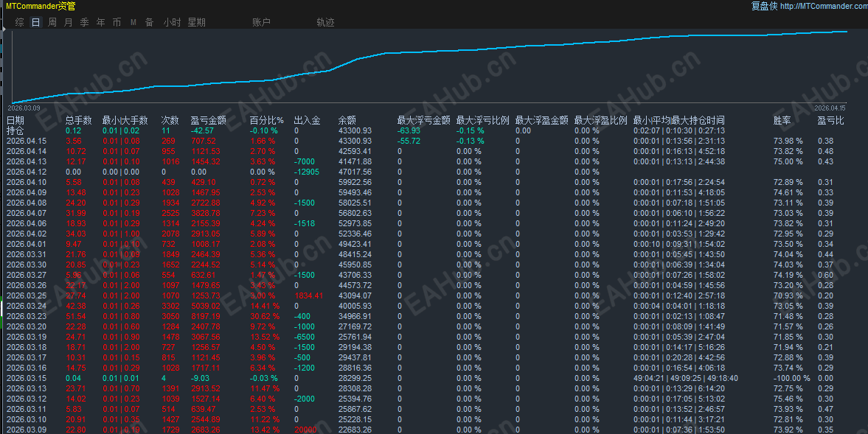The image size is (868, 434).
Task: Click the balance value 47017.56
Action: tap(355, 172)
